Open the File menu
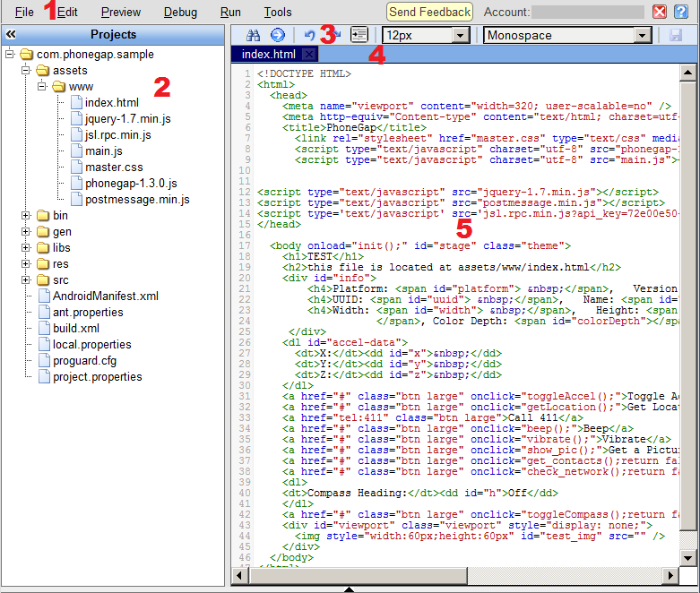Image resolution: width=700 pixels, height=593 pixels. point(24,12)
